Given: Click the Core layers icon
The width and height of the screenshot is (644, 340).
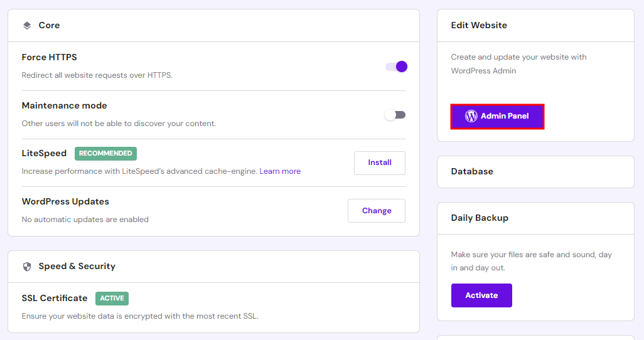Looking at the screenshot, I should pyautogui.click(x=26, y=26).
